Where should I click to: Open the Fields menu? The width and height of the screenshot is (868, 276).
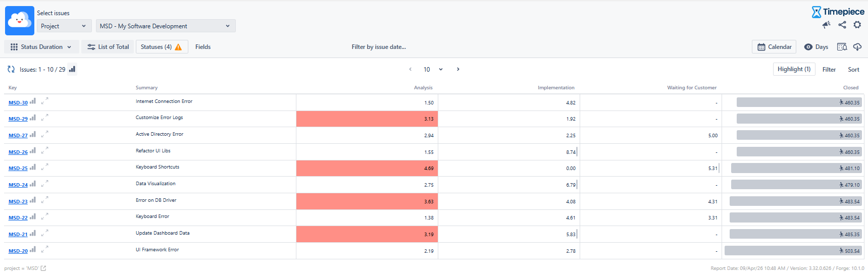pyautogui.click(x=203, y=47)
